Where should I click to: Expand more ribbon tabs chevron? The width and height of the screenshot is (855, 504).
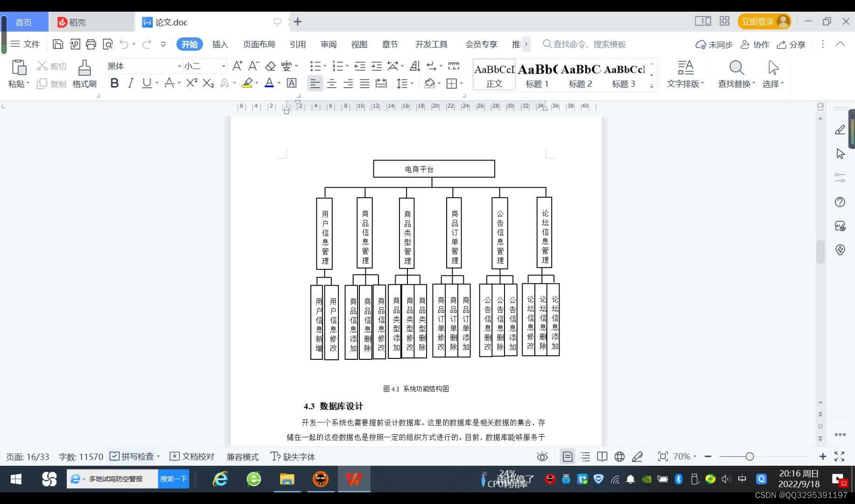(526, 44)
